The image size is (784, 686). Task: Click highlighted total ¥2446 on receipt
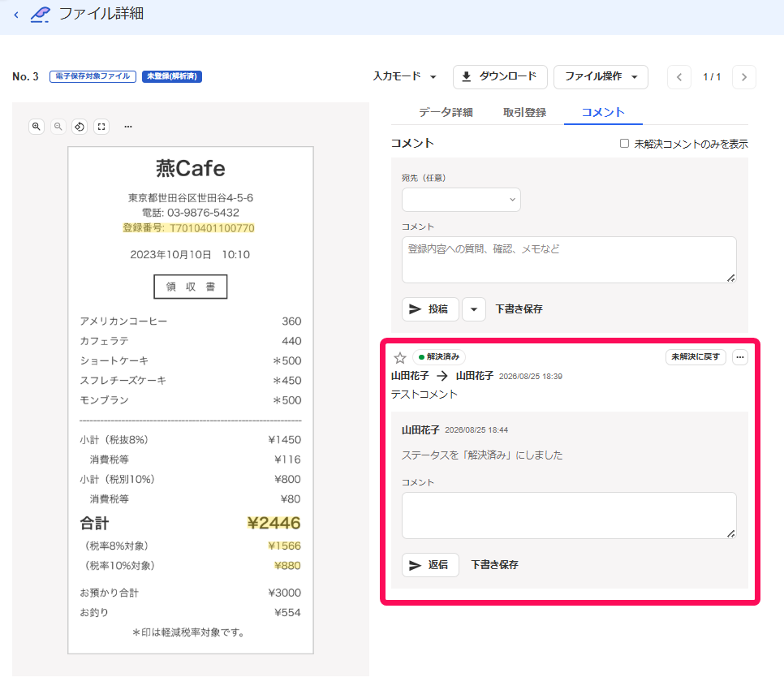[x=274, y=524]
